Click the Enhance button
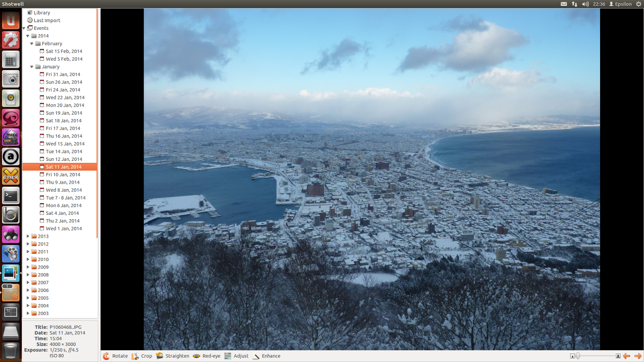Viewport: 644px width, 362px height. [x=266, y=356]
